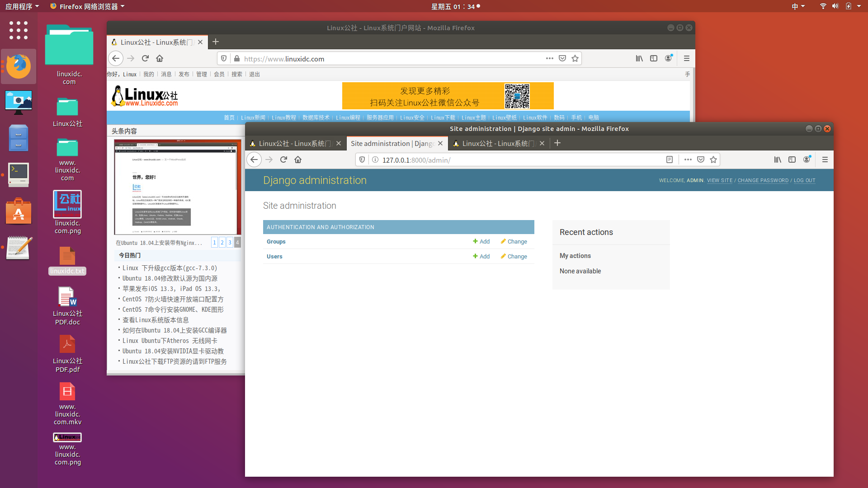Click site information icon next to 127.0.0.1

375,160
